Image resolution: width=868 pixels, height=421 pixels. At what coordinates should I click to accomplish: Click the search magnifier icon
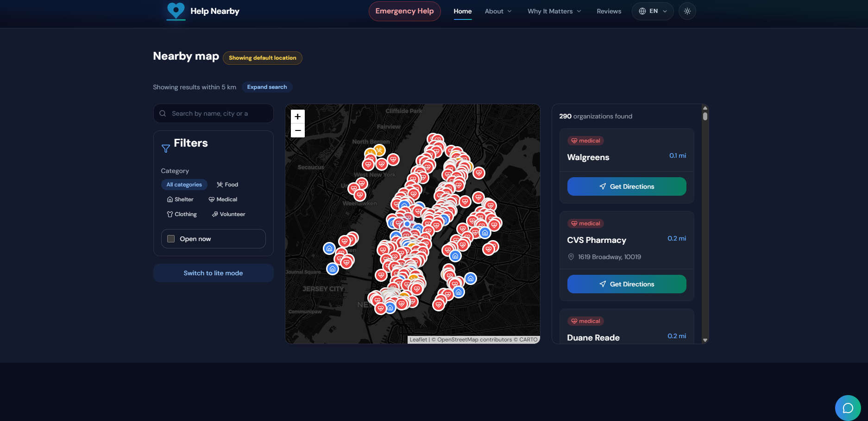[163, 113]
